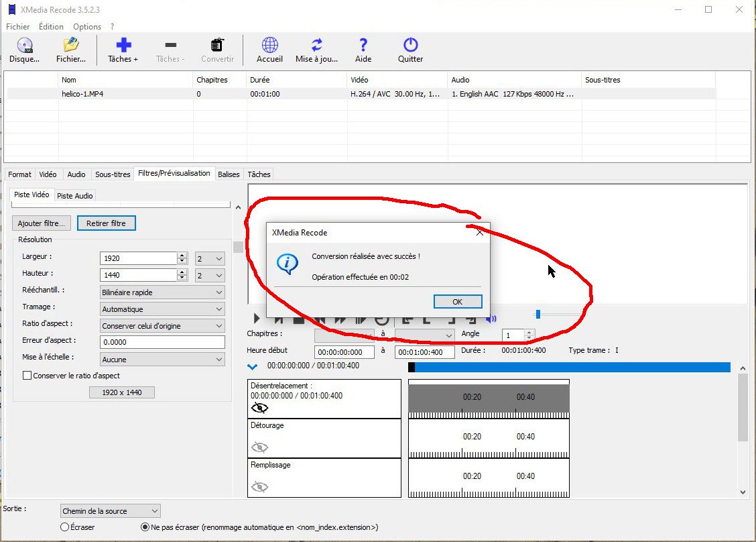The image size is (756, 542).
Task: Open file with Fichier toolbar icon
Action: coord(71,45)
